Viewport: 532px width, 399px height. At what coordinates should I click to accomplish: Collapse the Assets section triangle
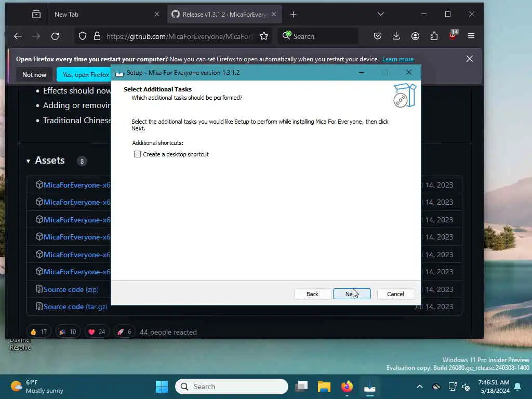tap(28, 161)
